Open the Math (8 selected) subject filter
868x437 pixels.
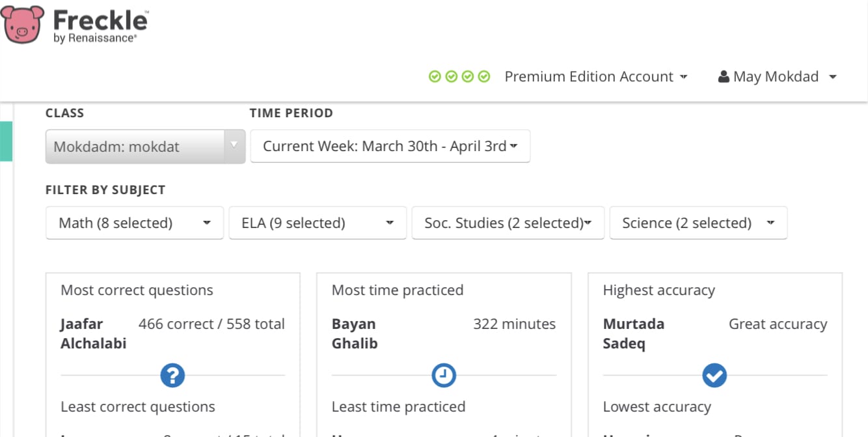134,223
